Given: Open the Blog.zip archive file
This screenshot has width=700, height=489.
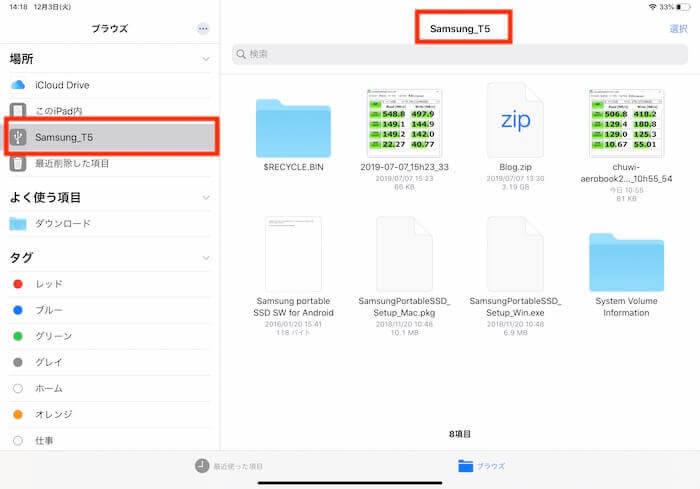Looking at the screenshot, I should [x=515, y=120].
